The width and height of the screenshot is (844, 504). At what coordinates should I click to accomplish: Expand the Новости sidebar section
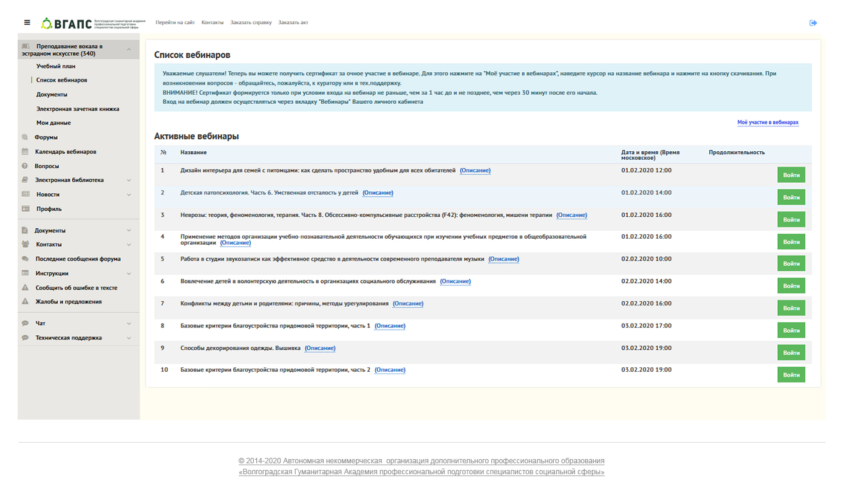click(x=129, y=195)
